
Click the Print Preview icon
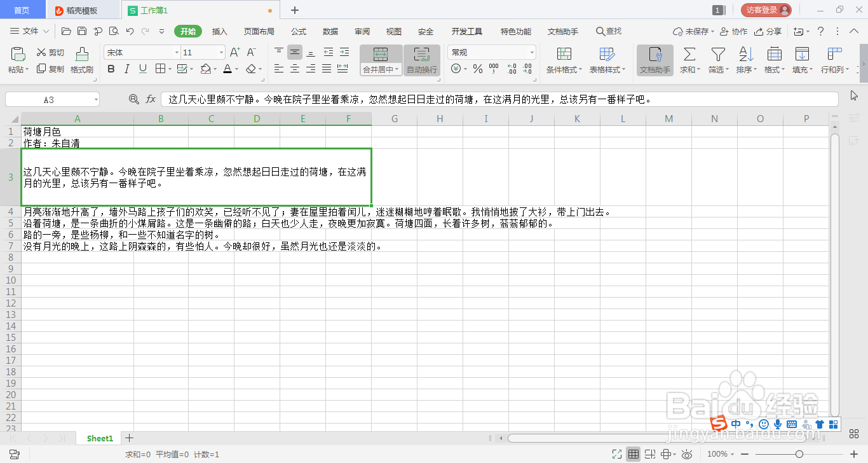point(114,31)
